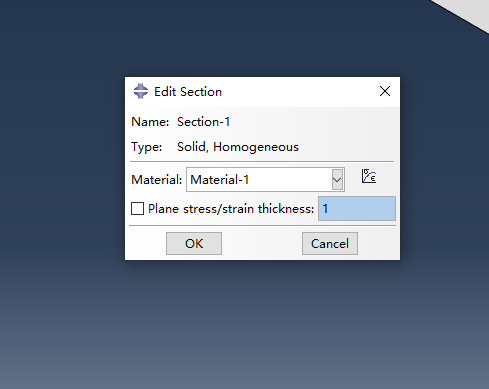This screenshot has width=489, height=389.
Task: Enable the plane stress/strain thickness checkbox
Action: pyautogui.click(x=137, y=209)
